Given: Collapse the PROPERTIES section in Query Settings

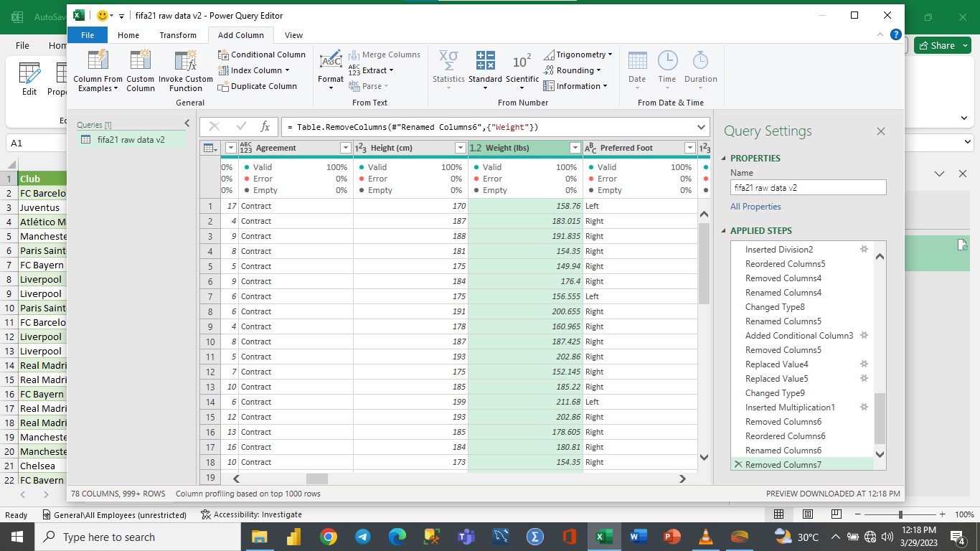Looking at the screenshot, I should point(723,158).
